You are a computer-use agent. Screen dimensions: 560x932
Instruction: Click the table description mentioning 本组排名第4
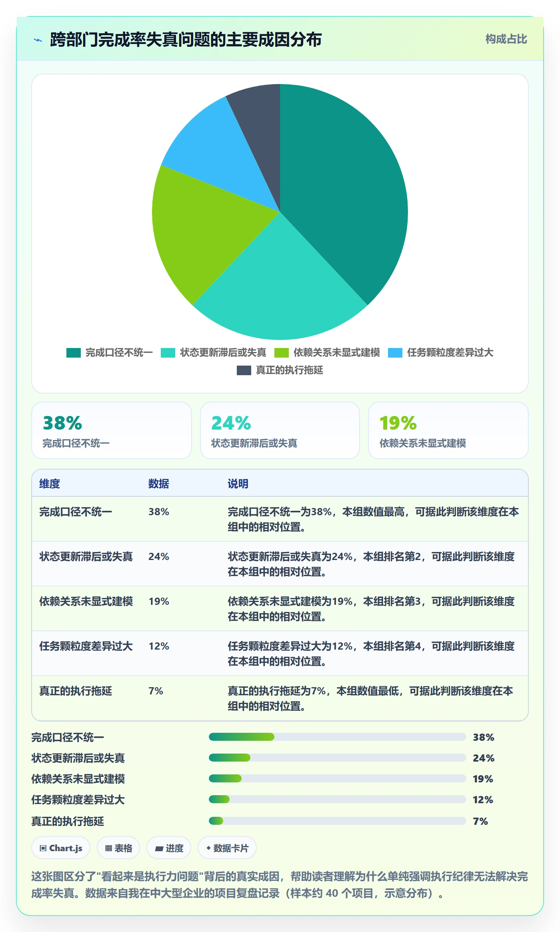tap(371, 654)
